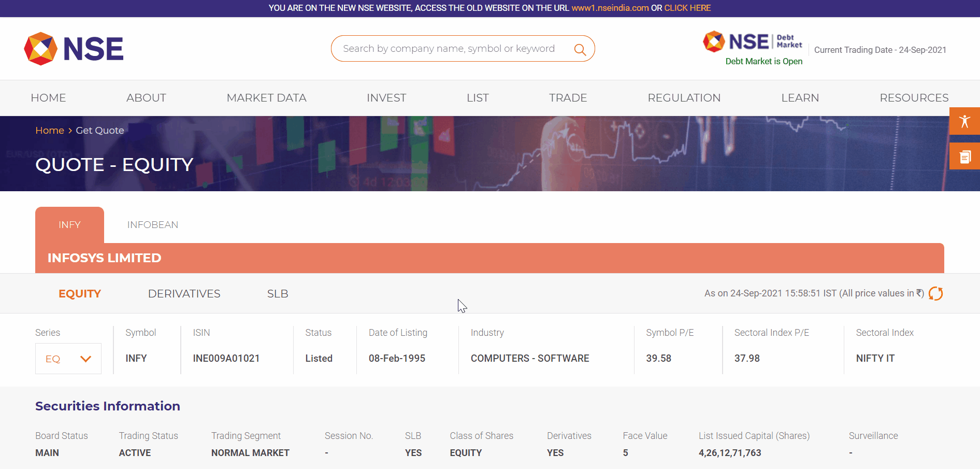Select the EQUITY tab
This screenshot has height=469, width=980.
tap(80, 294)
